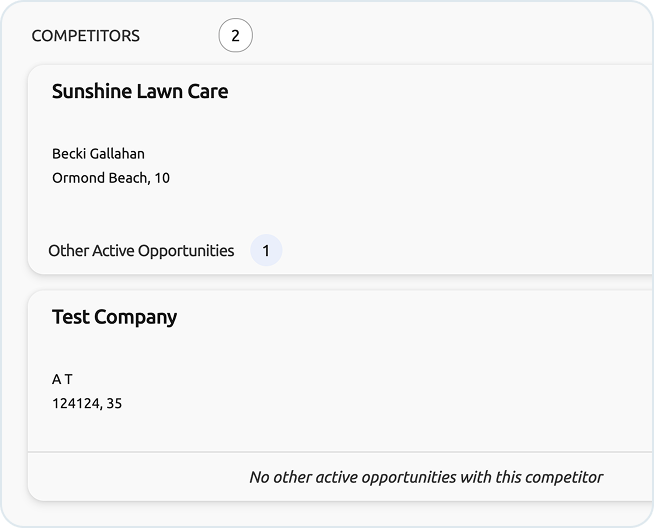Click the competitors count badge showing 2
The width and height of the screenshot is (654, 528).
coord(236,36)
